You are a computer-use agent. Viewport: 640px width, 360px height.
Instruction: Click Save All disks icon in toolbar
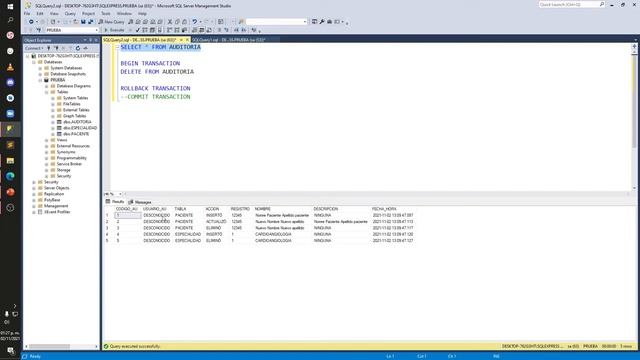point(91,22)
